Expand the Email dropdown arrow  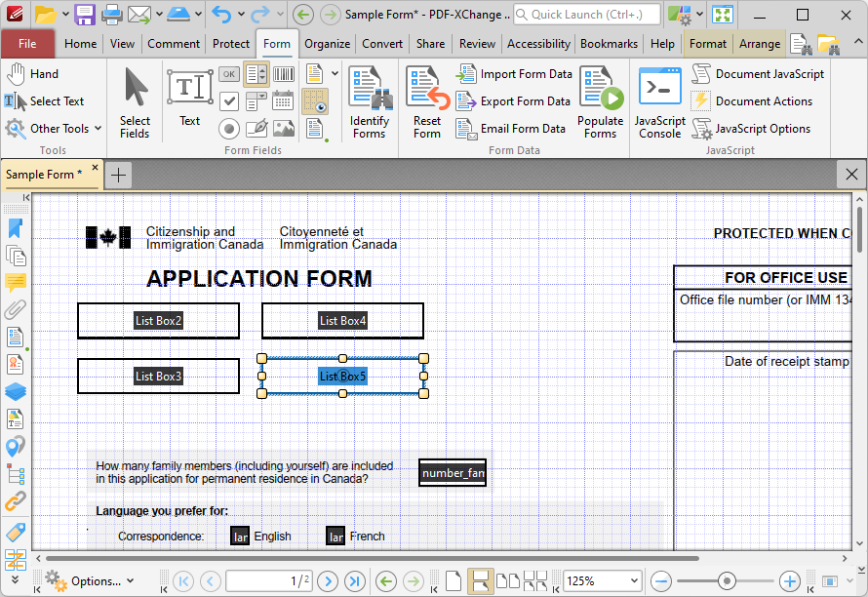click(x=159, y=15)
